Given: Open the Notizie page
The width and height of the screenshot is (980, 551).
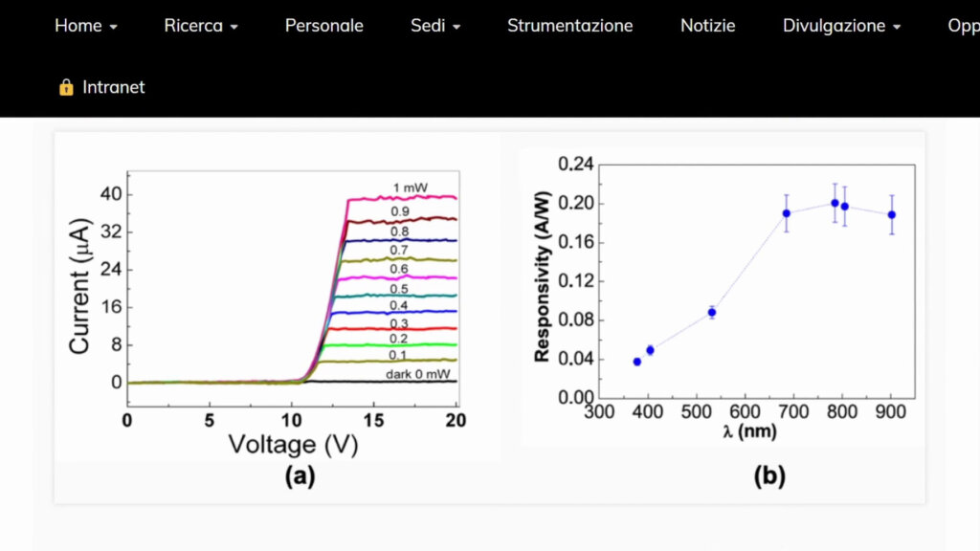Looking at the screenshot, I should click(707, 26).
